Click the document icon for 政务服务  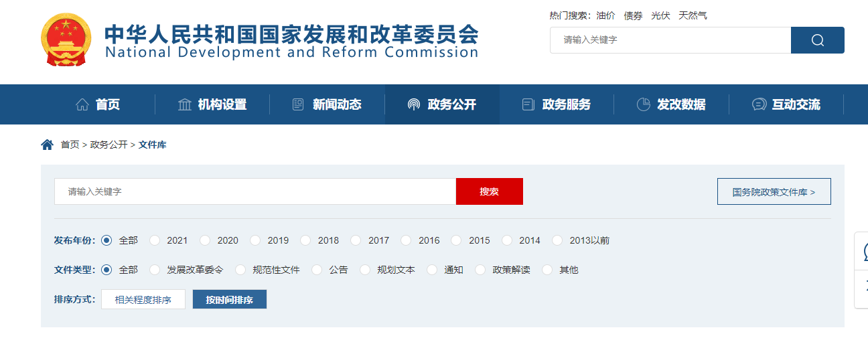click(x=528, y=104)
